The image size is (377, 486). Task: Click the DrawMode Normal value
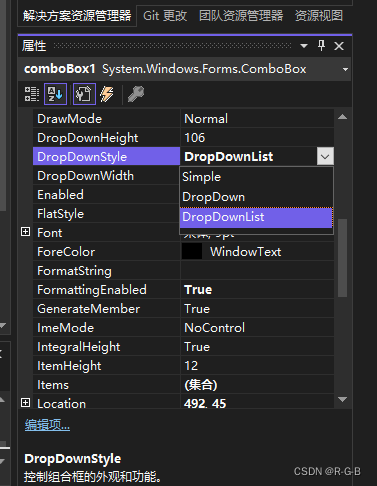point(206,119)
